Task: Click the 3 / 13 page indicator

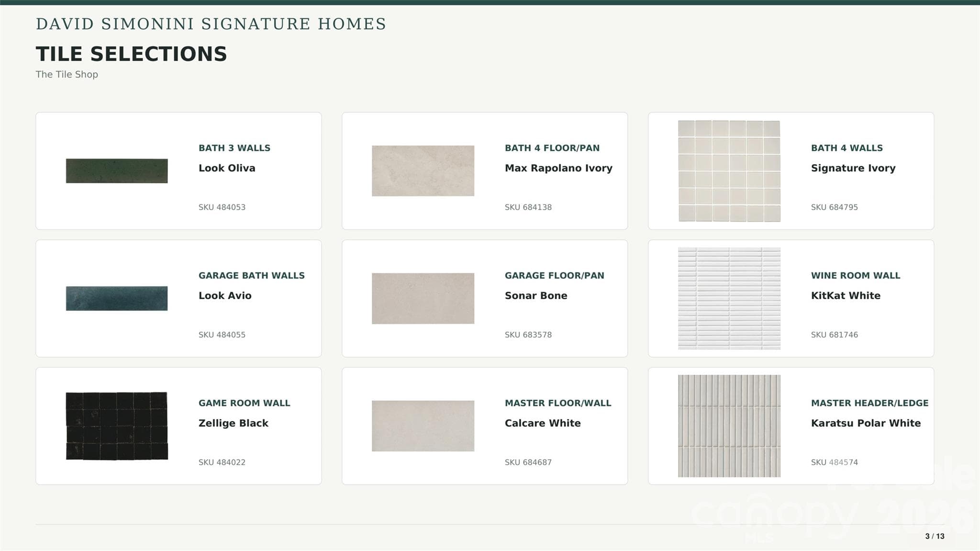Action: point(935,536)
